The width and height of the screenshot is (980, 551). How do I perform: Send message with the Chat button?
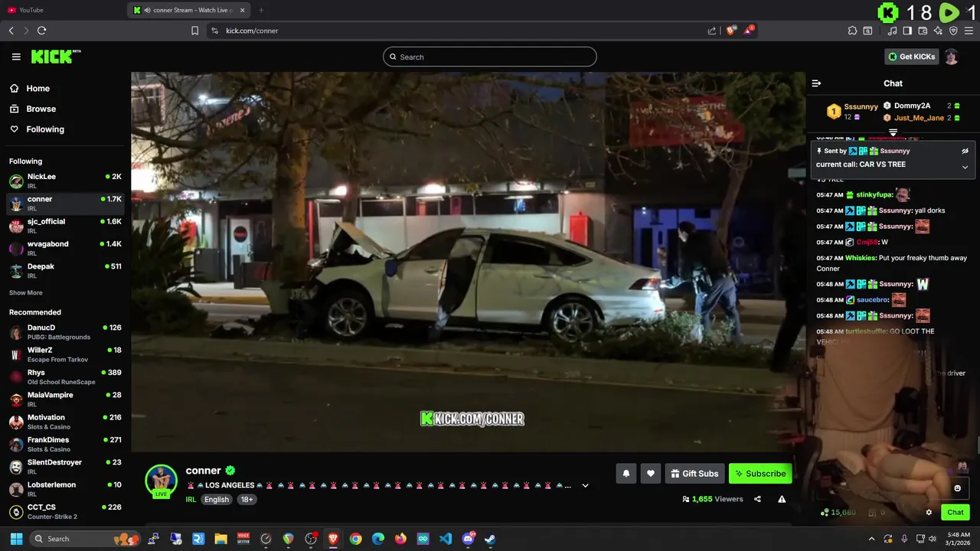955,513
